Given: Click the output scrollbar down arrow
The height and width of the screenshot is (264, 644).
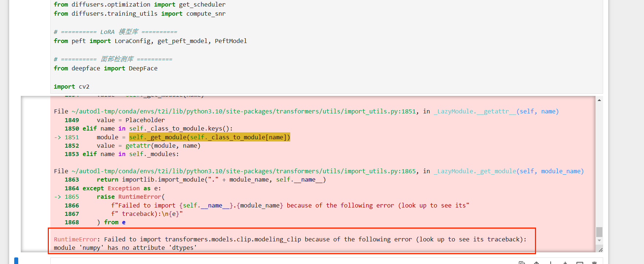Looking at the screenshot, I should [599, 241].
